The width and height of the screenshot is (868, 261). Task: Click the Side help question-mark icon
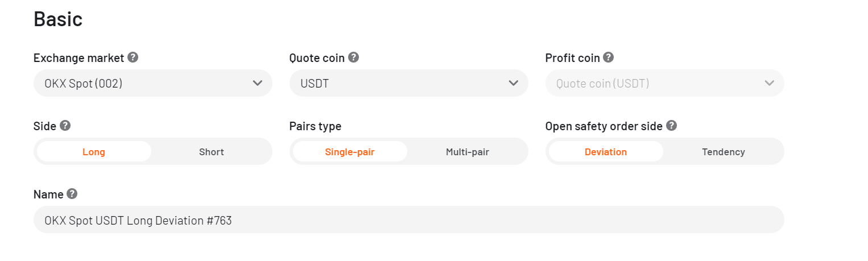pyautogui.click(x=65, y=126)
